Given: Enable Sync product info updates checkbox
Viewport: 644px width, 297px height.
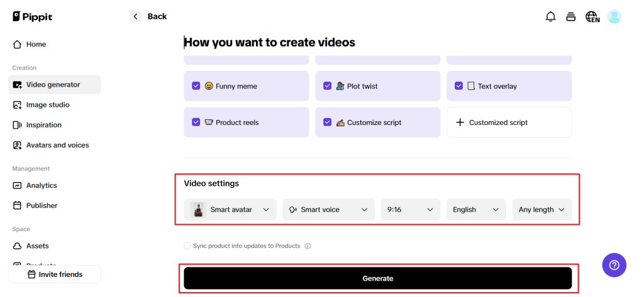Looking at the screenshot, I should (187, 246).
